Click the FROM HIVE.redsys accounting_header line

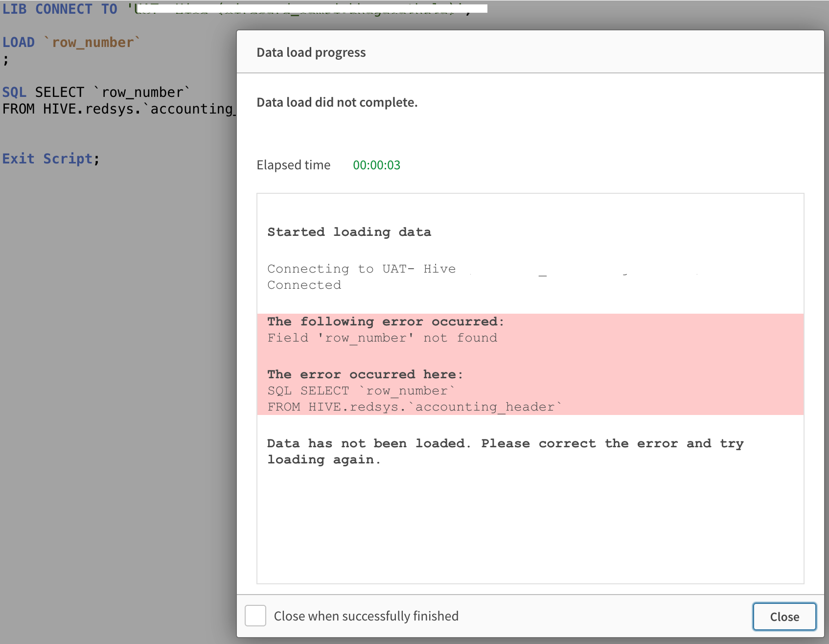coord(414,406)
